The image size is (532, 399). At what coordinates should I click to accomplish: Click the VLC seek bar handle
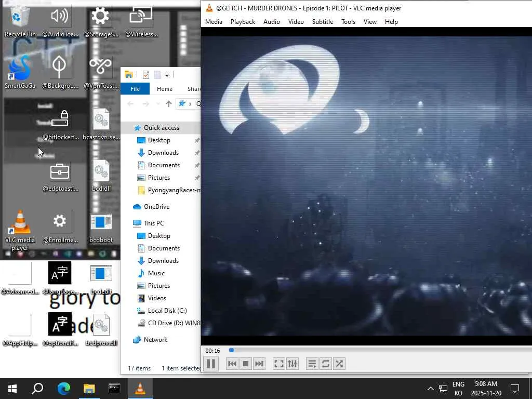click(x=231, y=350)
